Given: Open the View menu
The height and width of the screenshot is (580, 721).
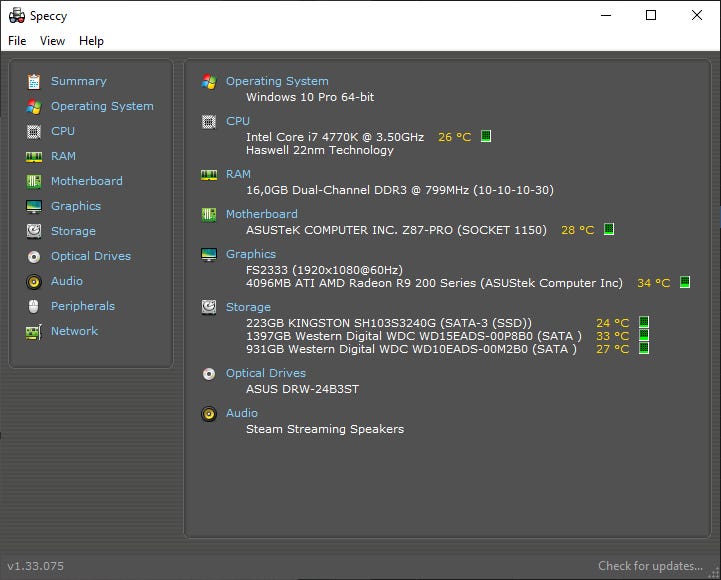Looking at the screenshot, I should click(52, 41).
